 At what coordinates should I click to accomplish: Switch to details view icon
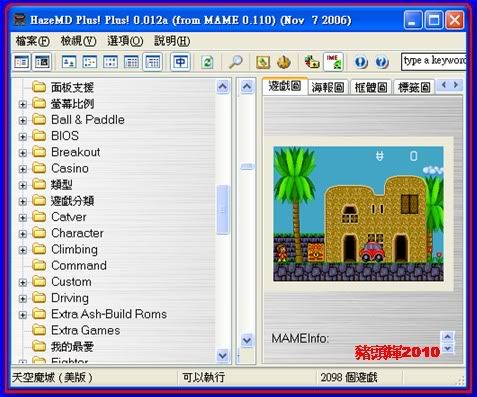pos(132,62)
